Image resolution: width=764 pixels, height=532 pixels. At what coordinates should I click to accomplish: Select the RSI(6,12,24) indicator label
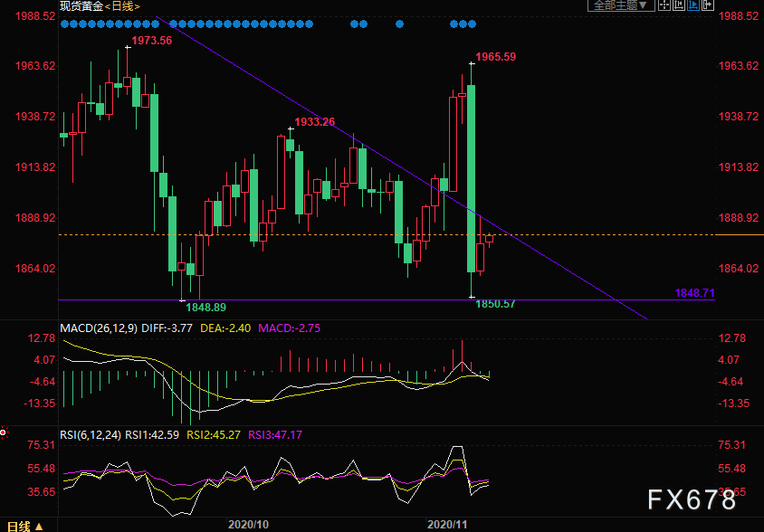click(x=91, y=435)
